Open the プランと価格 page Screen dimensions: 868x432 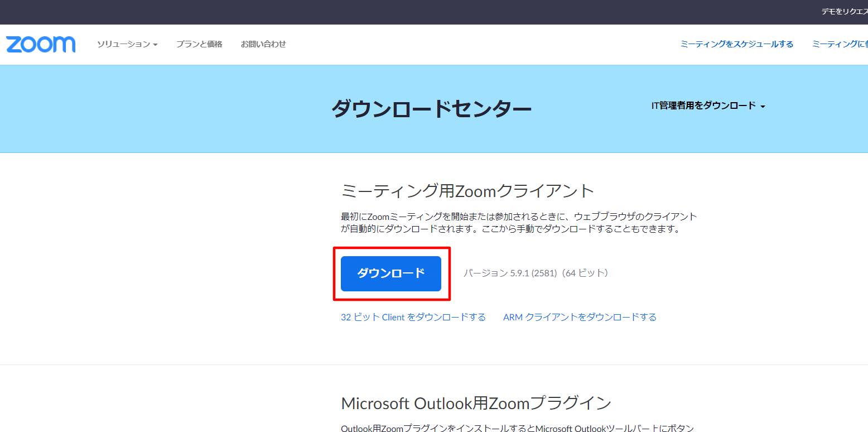pos(199,44)
